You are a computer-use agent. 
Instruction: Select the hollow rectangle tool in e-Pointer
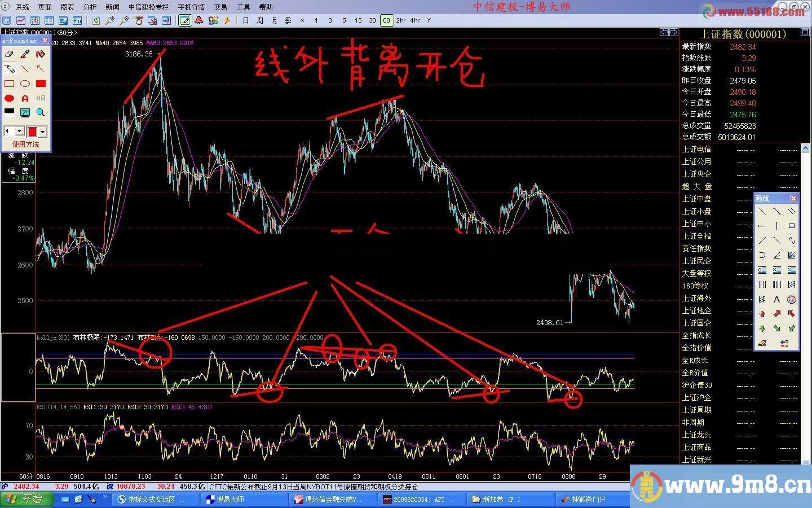[9, 84]
